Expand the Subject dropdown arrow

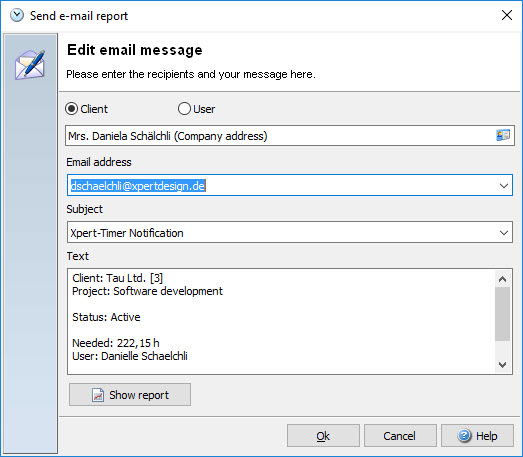(504, 232)
